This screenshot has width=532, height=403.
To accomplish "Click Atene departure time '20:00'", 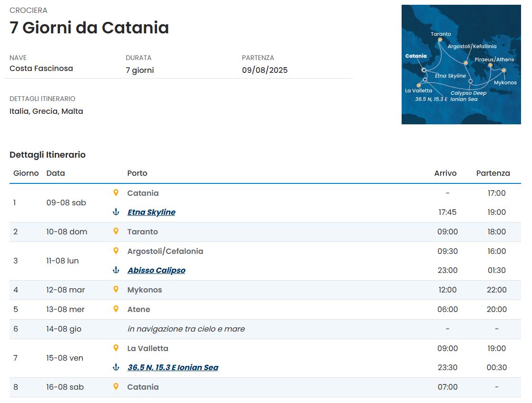I will (x=497, y=309).
